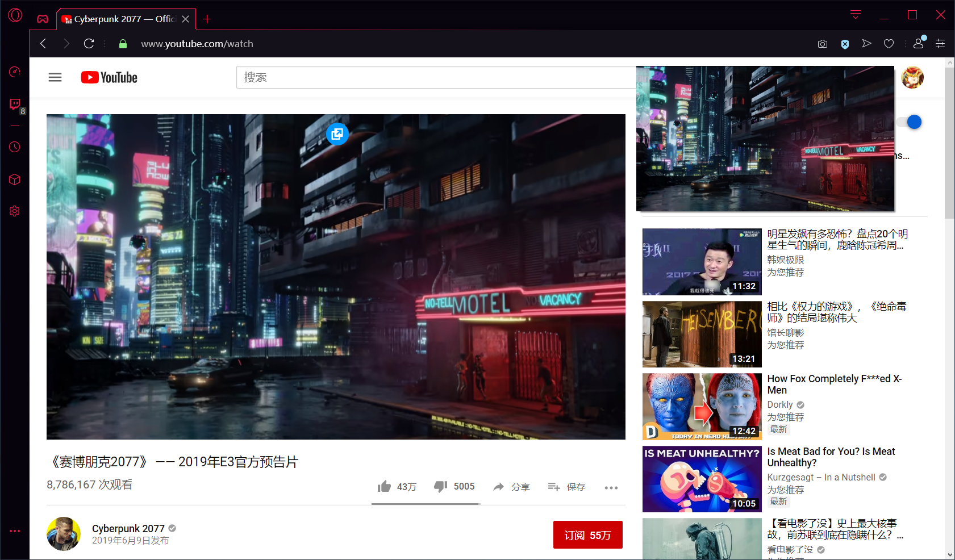View site security lock info
The image size is (955, 560).
pyautogui.click(x=123, y=44)
